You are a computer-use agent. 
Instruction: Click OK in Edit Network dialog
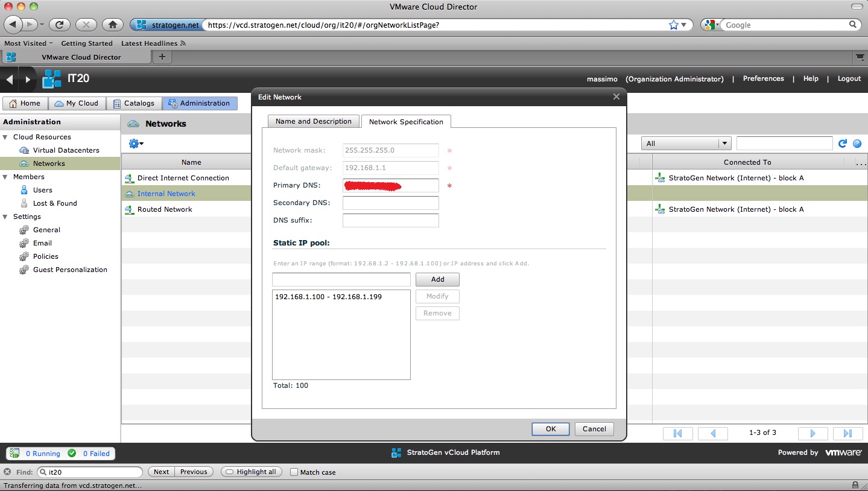[x=551, y=429]
